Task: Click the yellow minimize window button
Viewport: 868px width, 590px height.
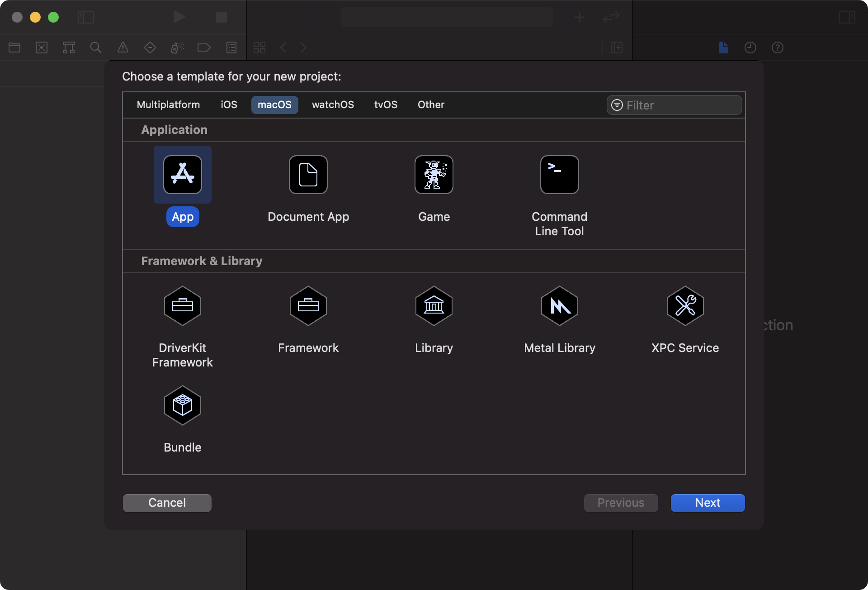Action: (35, 17)
